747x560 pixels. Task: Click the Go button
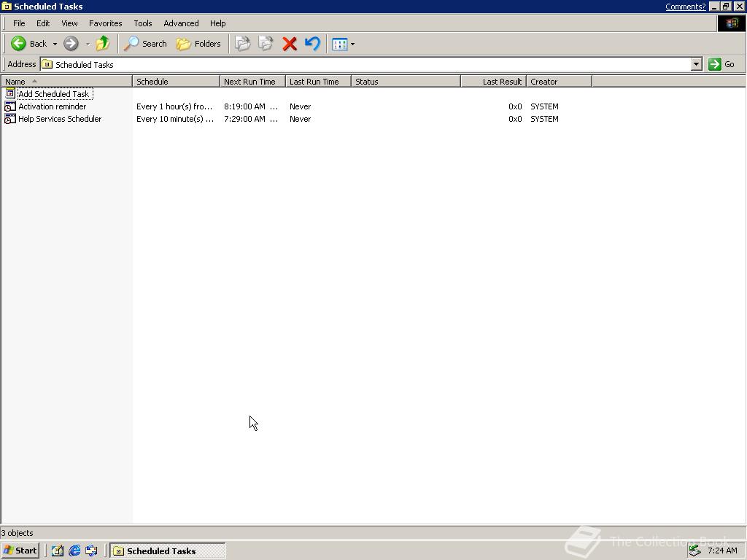pos(721,64)
